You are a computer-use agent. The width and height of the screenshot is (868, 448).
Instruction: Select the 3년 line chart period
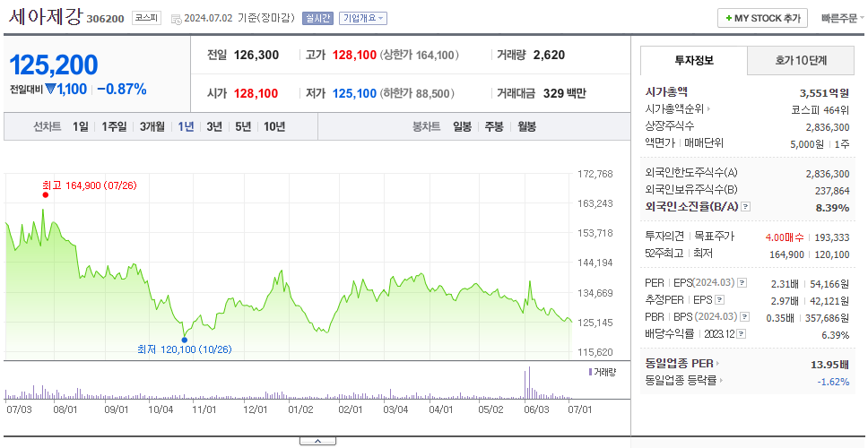(214, 126)
